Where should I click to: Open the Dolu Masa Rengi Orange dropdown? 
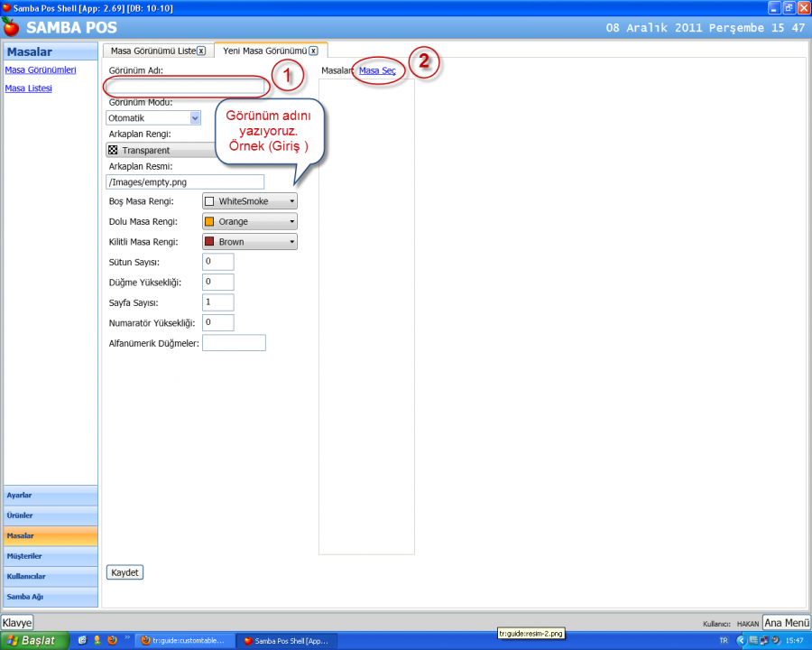click(x=250, y=221)
